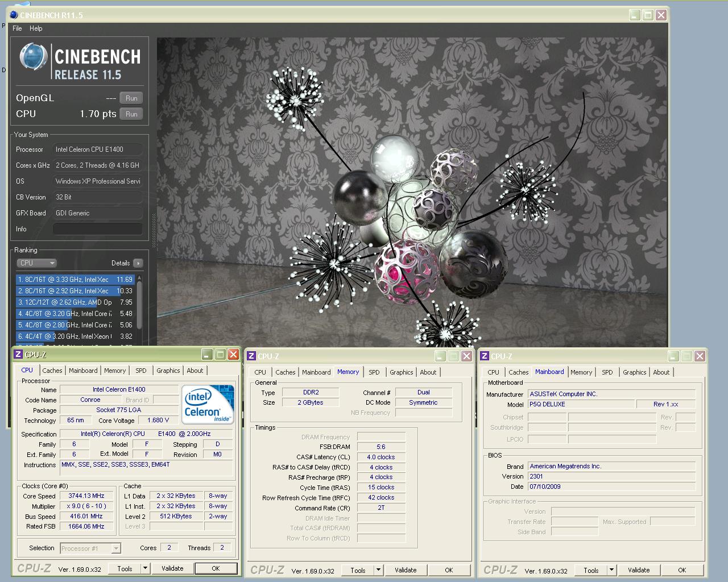The width and height of the screenshot is (728, 582).
Task: Click Validate in Memory CPU-Z window
Action: [406, 570]
